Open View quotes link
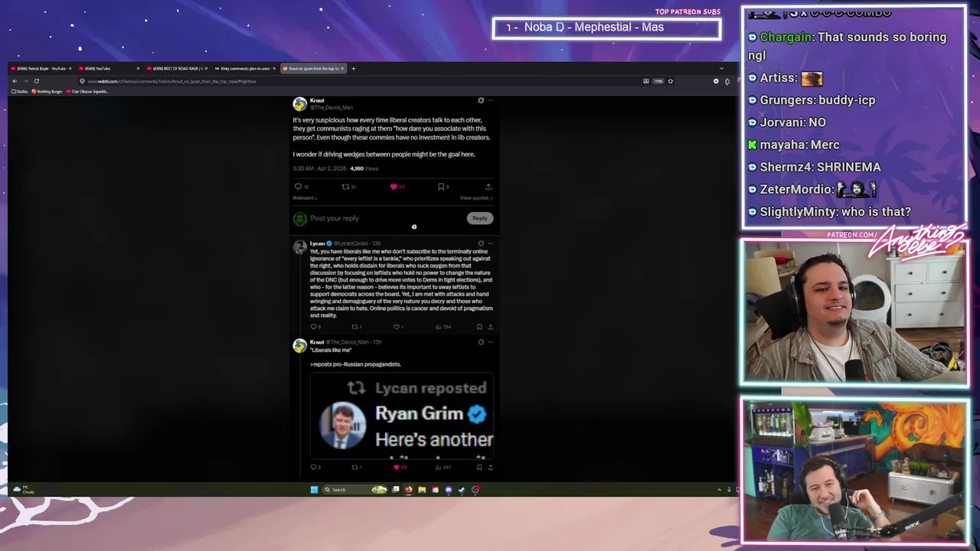Viewport: 980px width, 551px height. coord(476,198)
